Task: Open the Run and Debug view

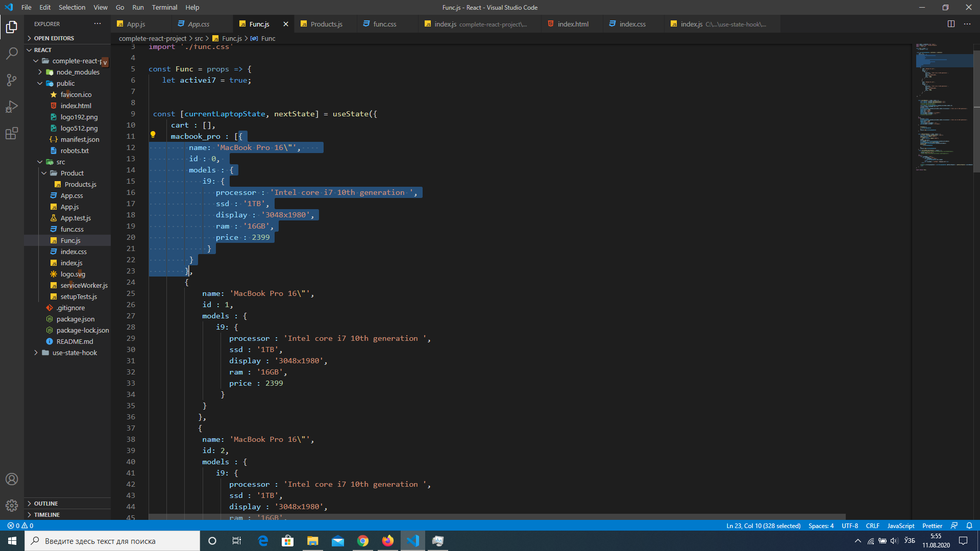Action: [12, 107]
